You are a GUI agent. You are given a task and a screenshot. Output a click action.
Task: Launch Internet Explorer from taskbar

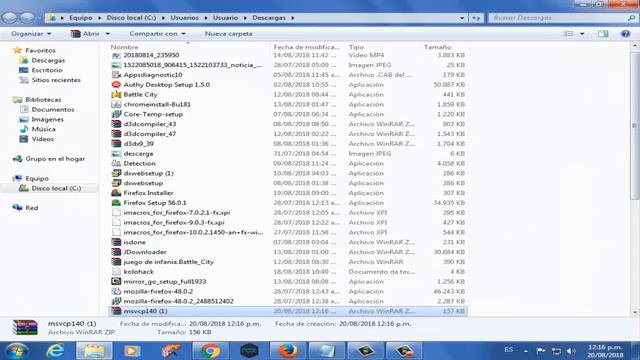coord(55,351)
